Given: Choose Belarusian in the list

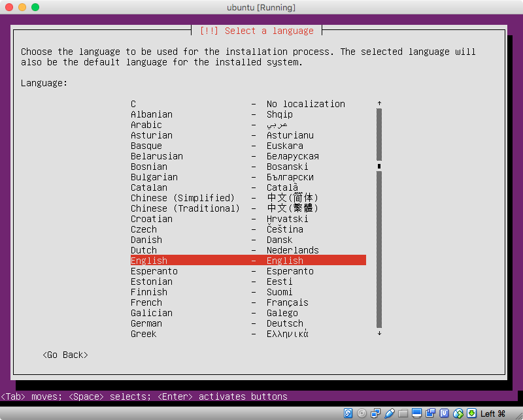Looking at the screenshot, I should coord(248,156).
